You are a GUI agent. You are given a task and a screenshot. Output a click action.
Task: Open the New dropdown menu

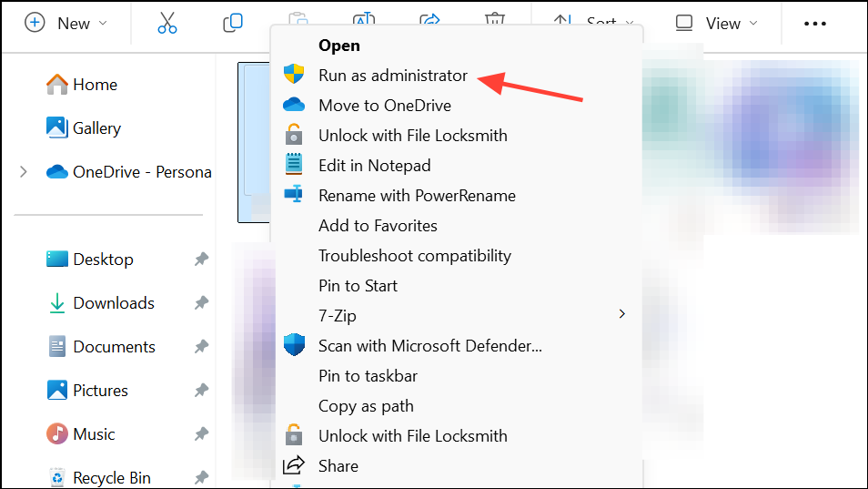66,23
